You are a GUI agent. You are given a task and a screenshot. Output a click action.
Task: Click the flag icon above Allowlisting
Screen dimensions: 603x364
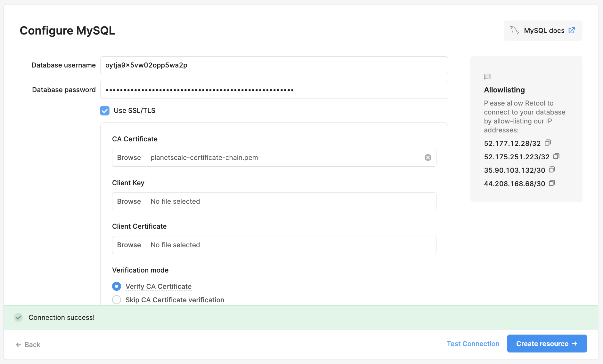pos(487,76)
